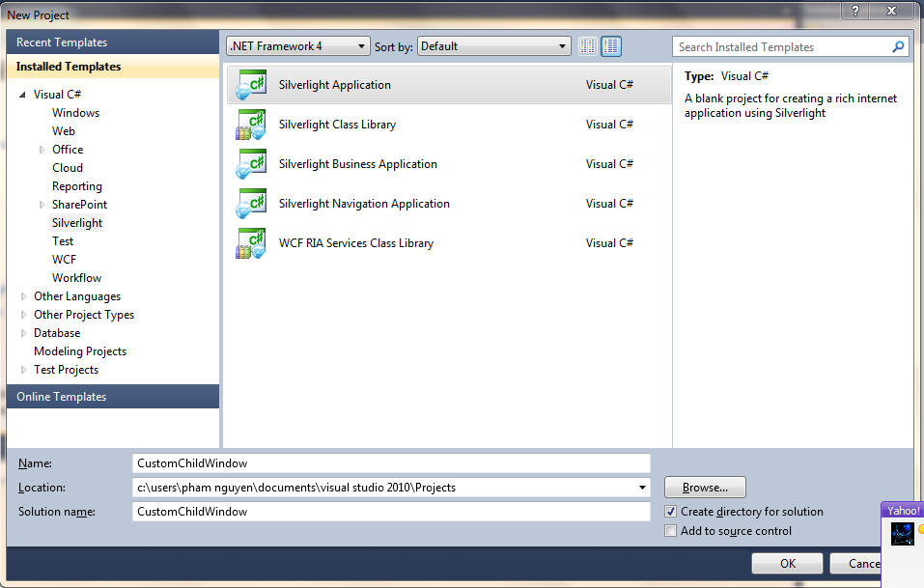Confirm with the OK button
924x588 pixels.
(787, 564)
